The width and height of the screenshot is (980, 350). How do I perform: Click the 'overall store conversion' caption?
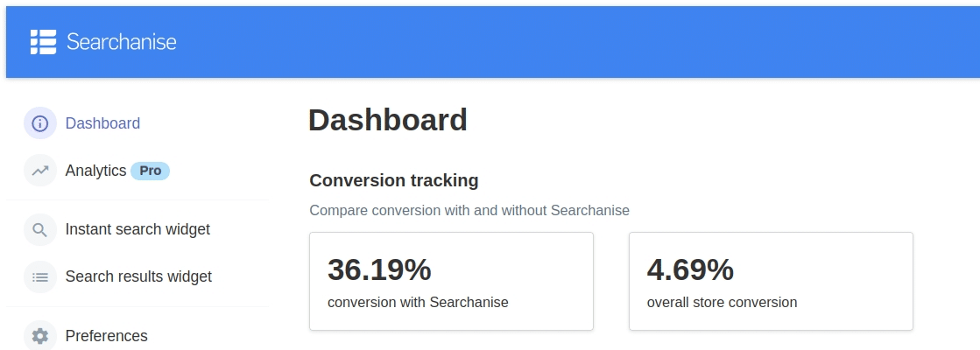(x=722, y=303)
